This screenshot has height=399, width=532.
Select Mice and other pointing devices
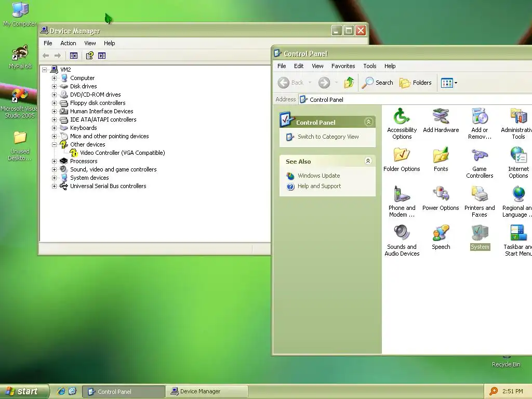(x=109, y=136)
